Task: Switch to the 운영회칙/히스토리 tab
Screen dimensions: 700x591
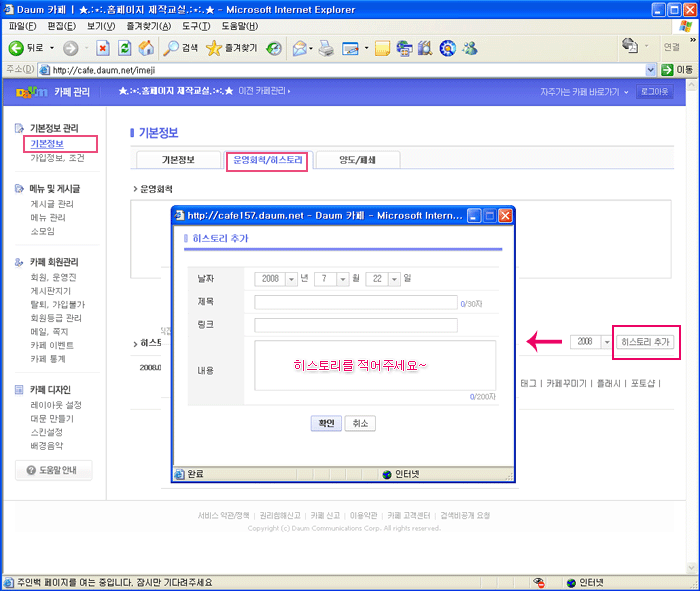Action: point(267,160)
